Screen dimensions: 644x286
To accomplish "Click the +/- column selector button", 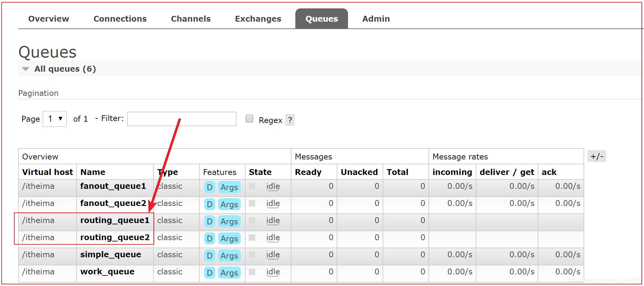I will coord(596,156).
